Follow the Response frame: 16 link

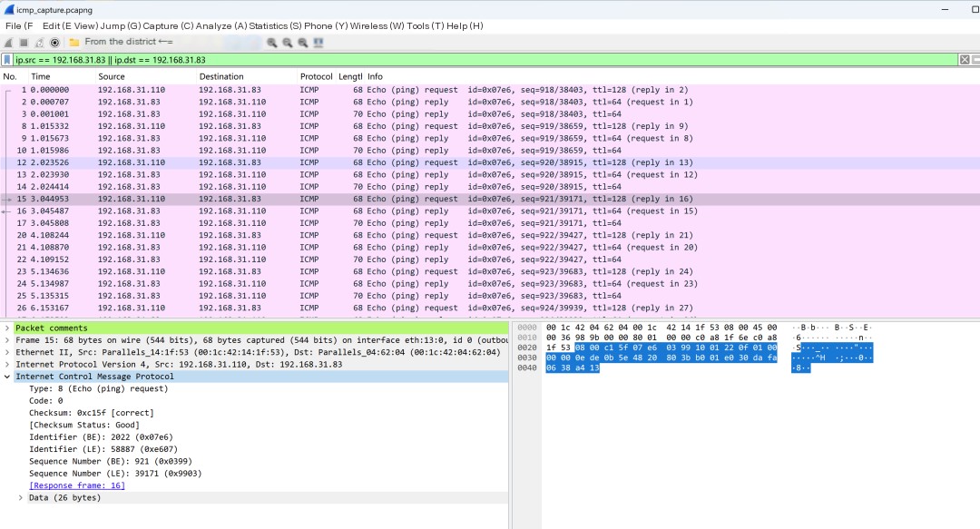point(77,485)
